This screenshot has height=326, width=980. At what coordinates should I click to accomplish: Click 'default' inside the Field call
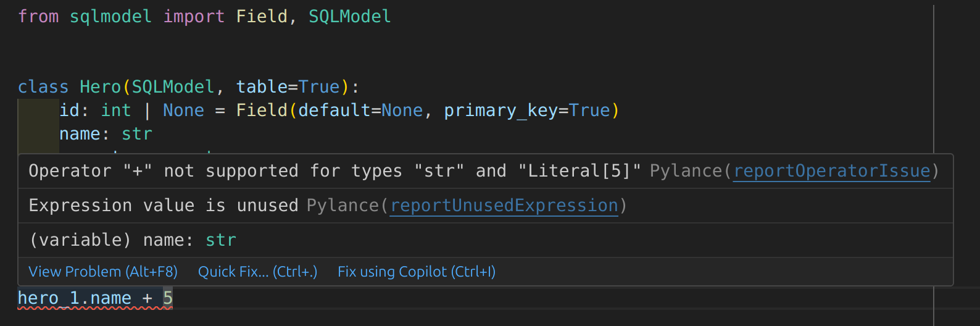[x=334, y=111]
